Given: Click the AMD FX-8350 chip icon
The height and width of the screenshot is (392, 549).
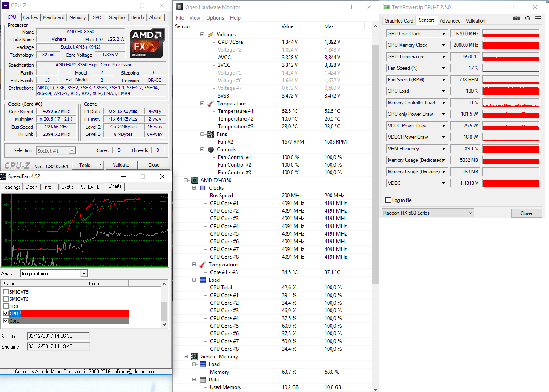Looking at the screenshot, I should (x=195, y=180).
